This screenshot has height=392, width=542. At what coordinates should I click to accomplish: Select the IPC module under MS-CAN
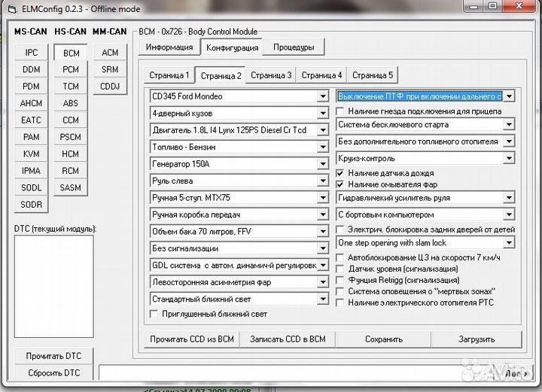(x=32, y=53)
